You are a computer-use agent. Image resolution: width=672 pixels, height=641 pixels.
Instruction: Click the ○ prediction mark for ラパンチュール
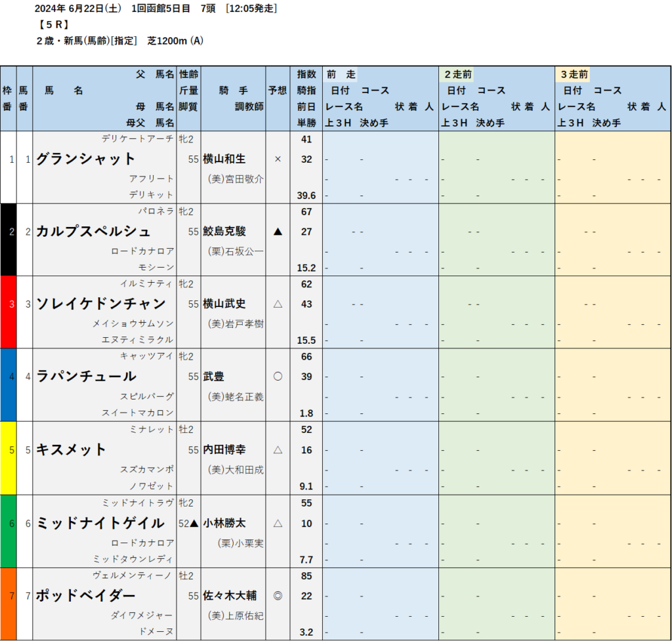(x=278, y=376)
